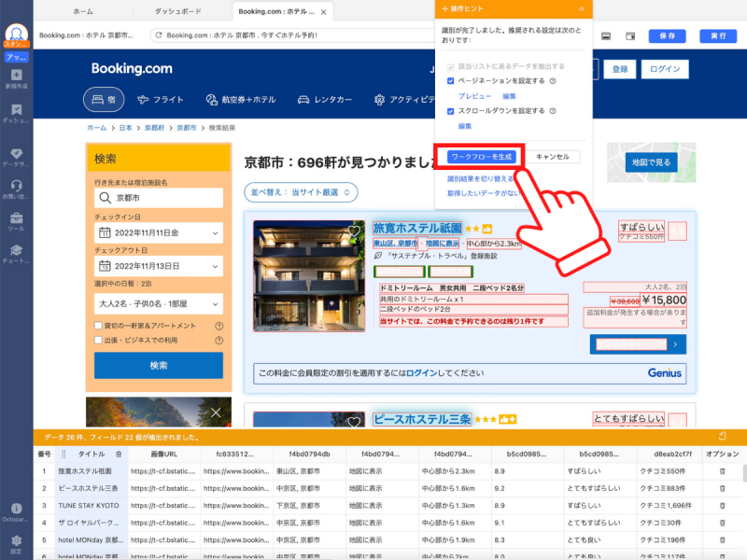
Task: Open the 京都府 breadcrumb link
Action: point(154,128)
